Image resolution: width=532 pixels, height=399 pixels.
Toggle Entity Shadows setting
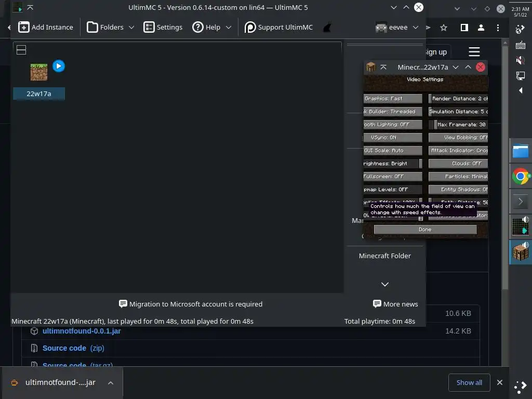click(x=458, y=189)
